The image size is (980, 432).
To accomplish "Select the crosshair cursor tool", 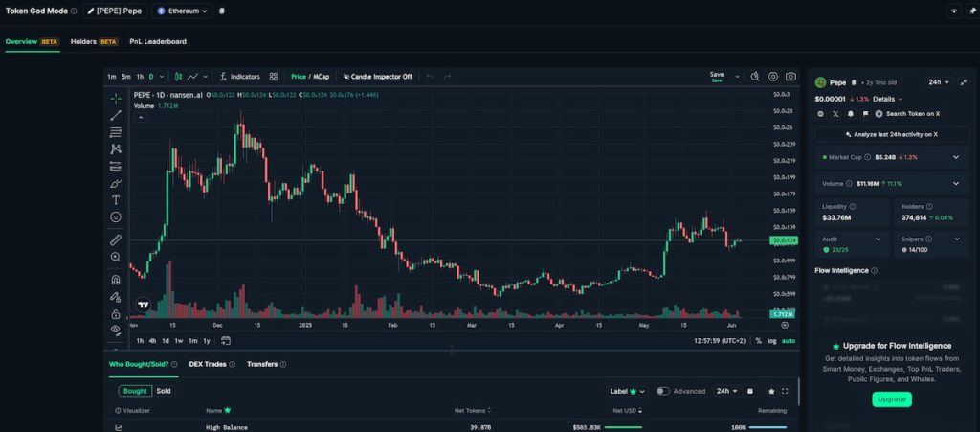I will [x=116, y=99].
